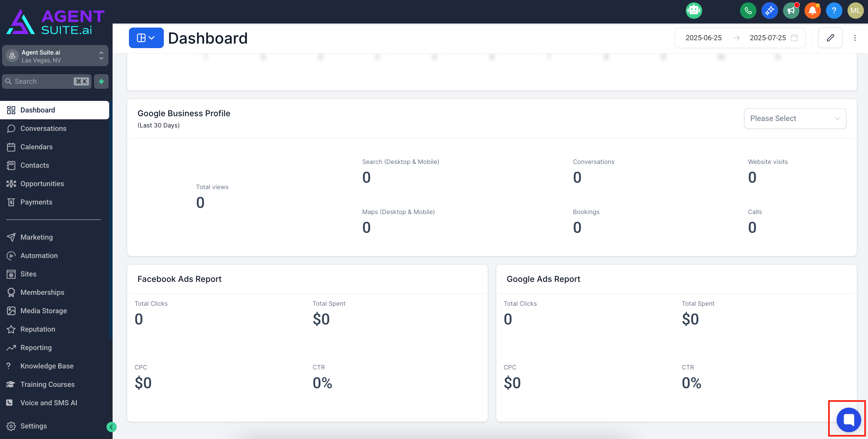
Task: Open Settings in the sidebar
Action: click(x=33, y=426)
